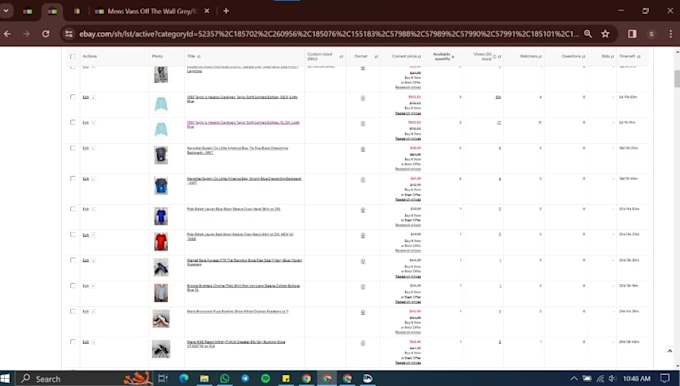This screenshot has width=680, height=386.
Task: Expand Edit dropdown for XS/S Taylor's Cardigan
Action: pos(93,98)
